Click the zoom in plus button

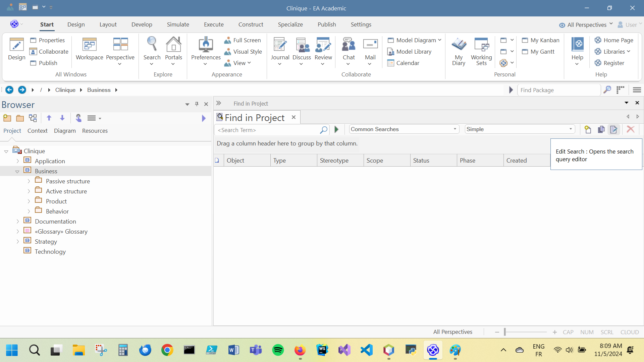[x=555, y=332]
